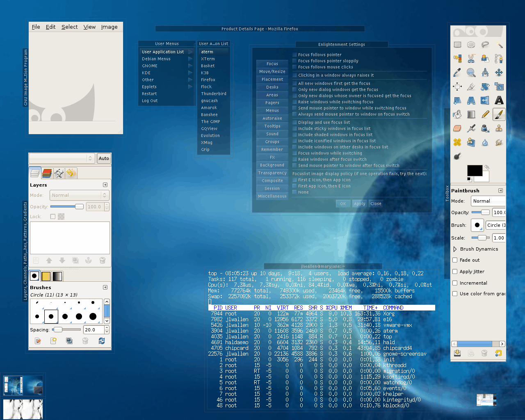The height and width of the screenshot is (420, 525).
Task: Refresh brushes in the Brushes panel
Action: pyautogui.click(x=102, y=341)
